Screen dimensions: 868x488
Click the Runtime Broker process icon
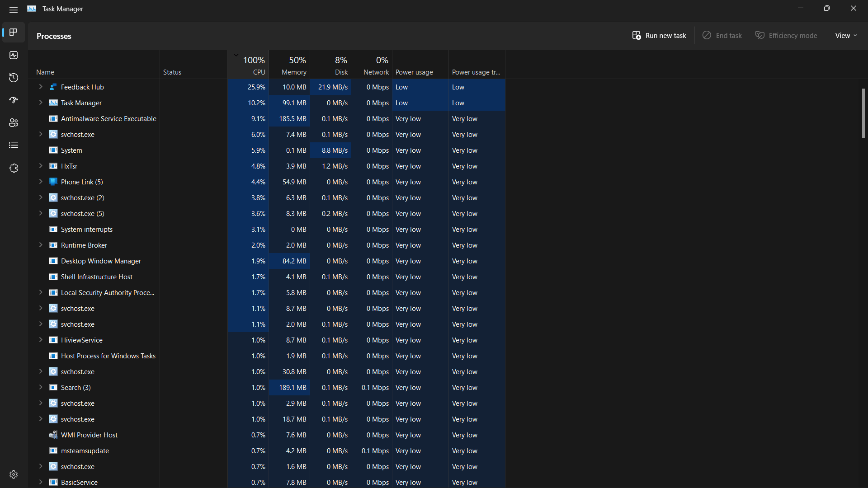tap(53, 245)
